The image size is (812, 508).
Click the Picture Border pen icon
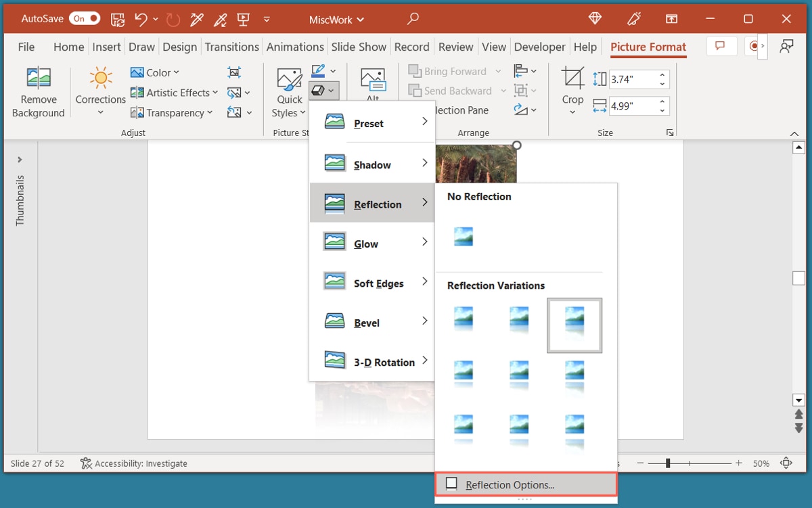click(318, 70)
